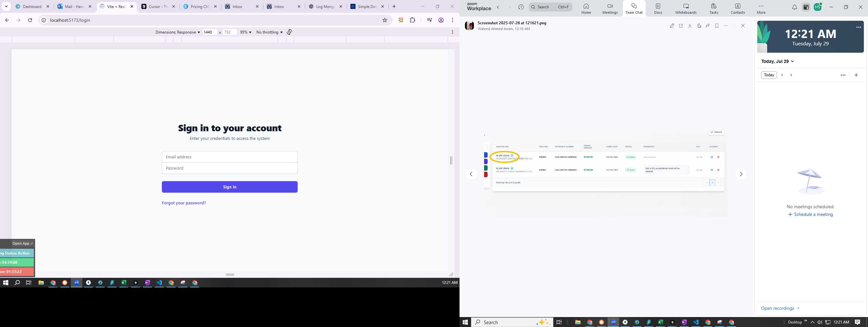
Task: Open calendar options ellipsis beside plus
Action: point(843,75)
